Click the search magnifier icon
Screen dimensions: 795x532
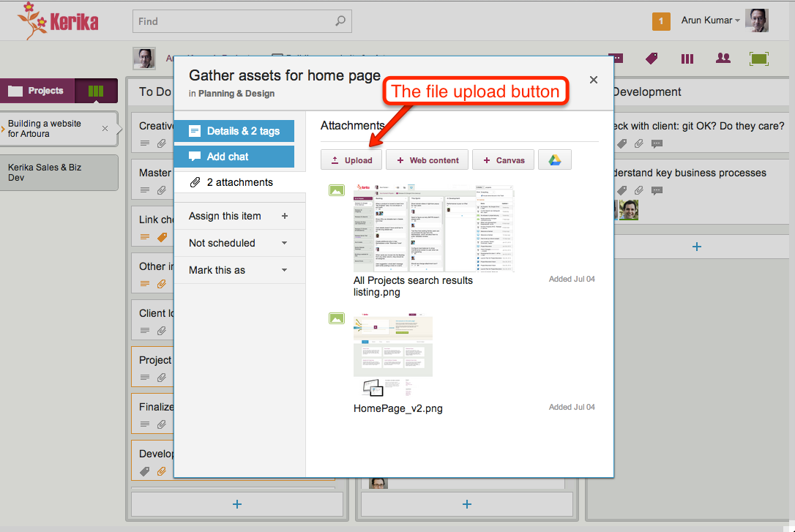point(340,20)
